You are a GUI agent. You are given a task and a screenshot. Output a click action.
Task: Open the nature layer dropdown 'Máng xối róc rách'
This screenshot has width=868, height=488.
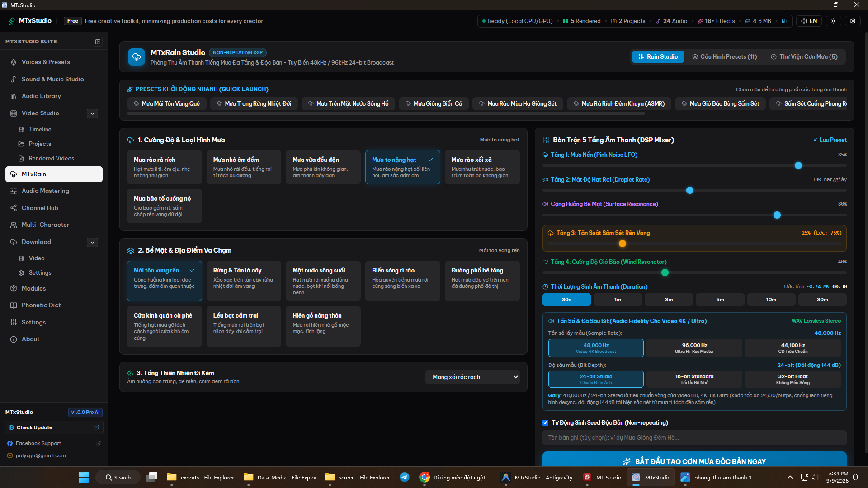tap(472, 377)
